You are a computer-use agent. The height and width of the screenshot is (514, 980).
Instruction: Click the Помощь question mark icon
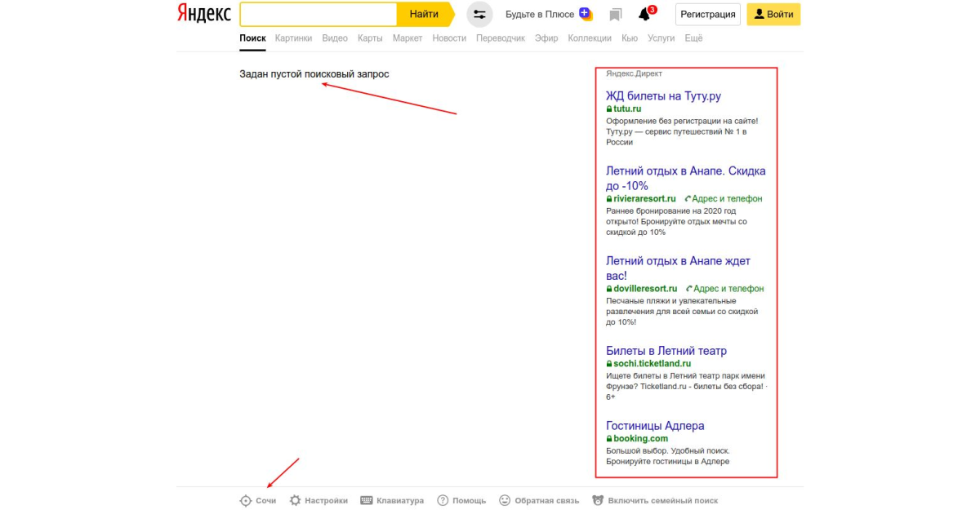tap(443, 500)
